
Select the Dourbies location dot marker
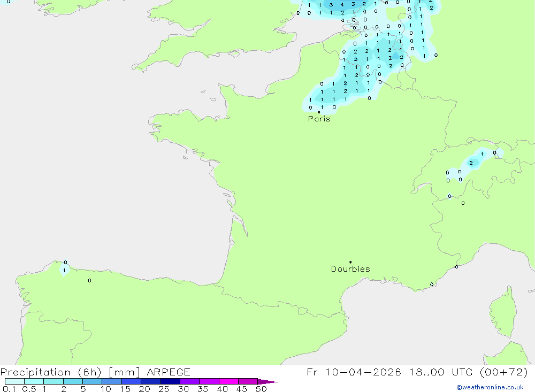click(350, 262)
